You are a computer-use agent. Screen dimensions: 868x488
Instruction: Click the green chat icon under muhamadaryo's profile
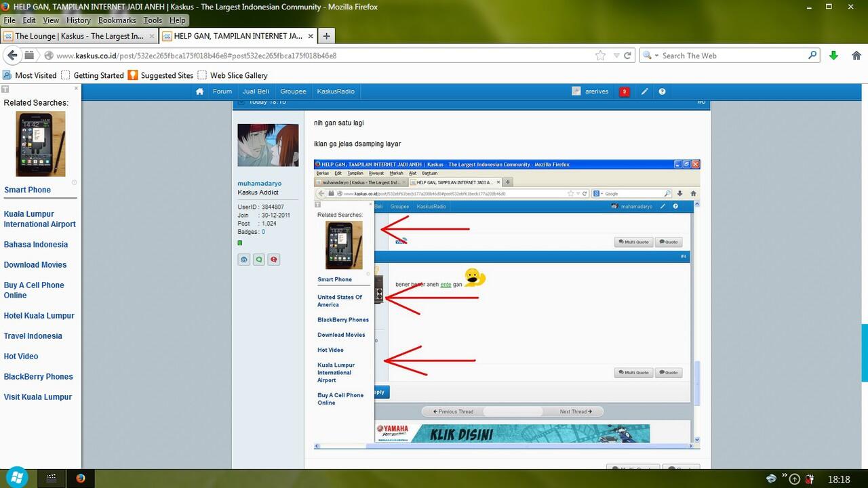click(x=258, y=260)
